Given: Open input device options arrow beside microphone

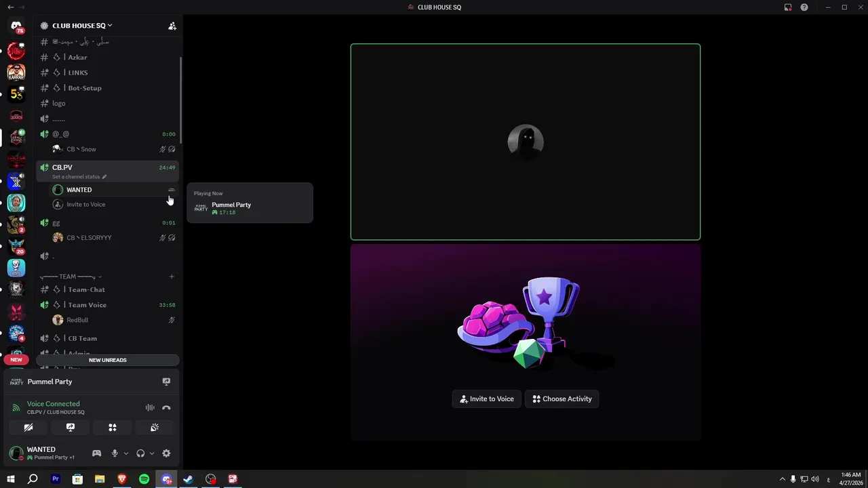Looking at the screenshot, I should 125,453.
